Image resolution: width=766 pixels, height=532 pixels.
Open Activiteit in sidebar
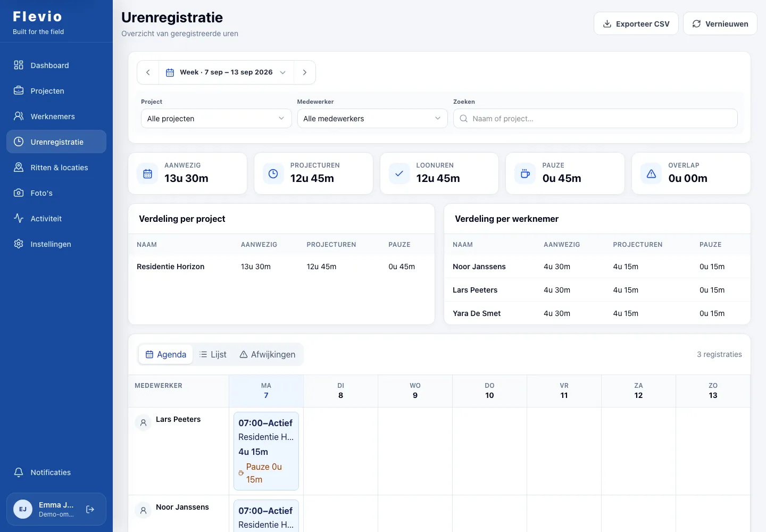[56, 218]
